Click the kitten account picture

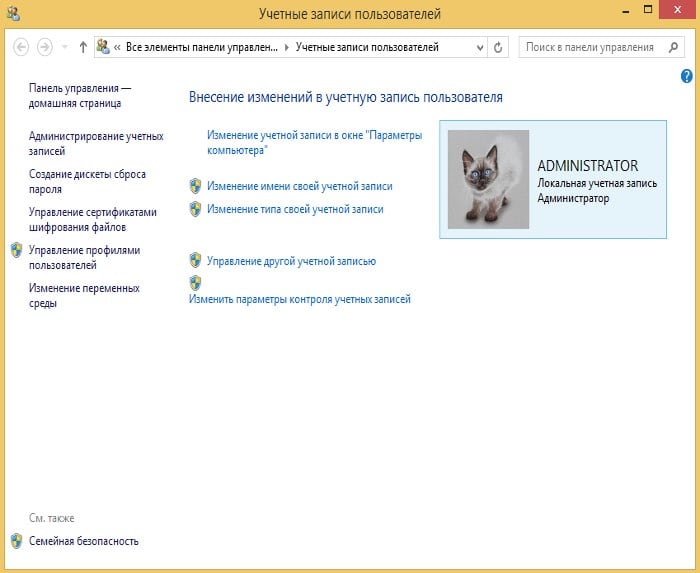488,180
